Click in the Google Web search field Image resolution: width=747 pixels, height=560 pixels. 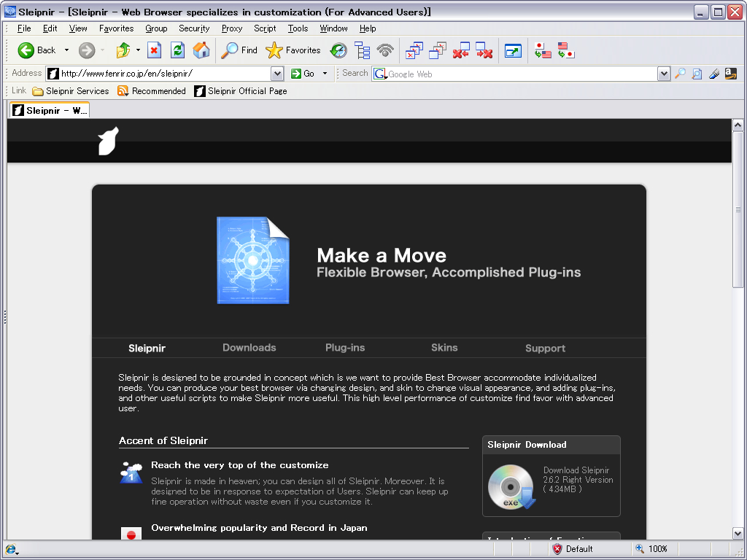click(522, 74)
